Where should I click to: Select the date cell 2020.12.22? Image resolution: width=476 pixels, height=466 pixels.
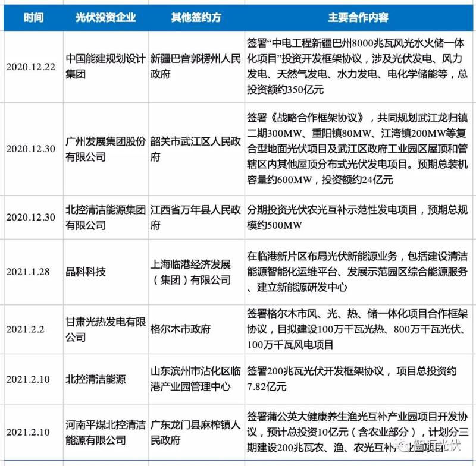(31, 66)
